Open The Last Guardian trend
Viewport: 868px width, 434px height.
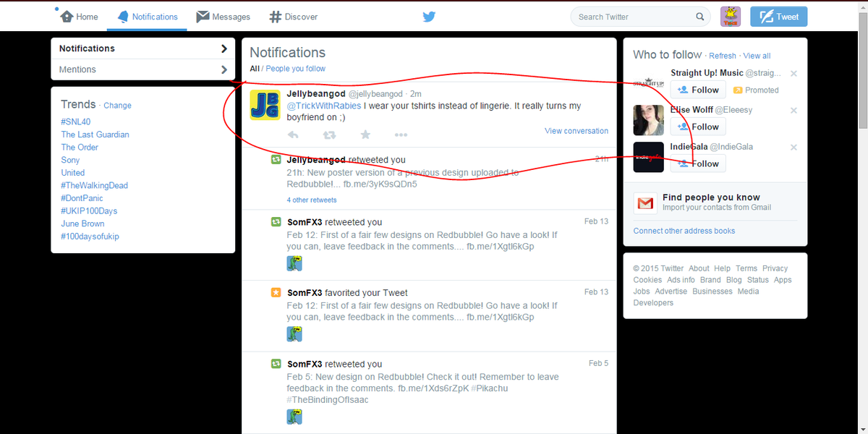coord(95,135)
